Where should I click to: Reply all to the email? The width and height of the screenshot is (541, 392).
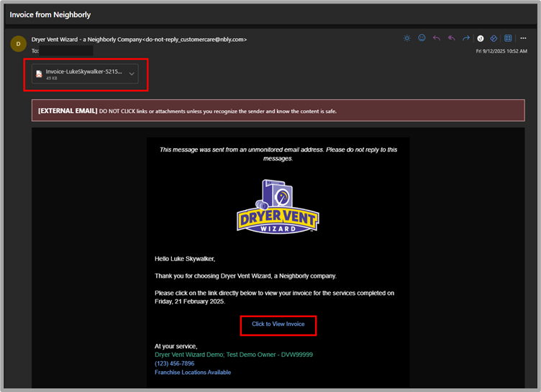click(451, 38)
